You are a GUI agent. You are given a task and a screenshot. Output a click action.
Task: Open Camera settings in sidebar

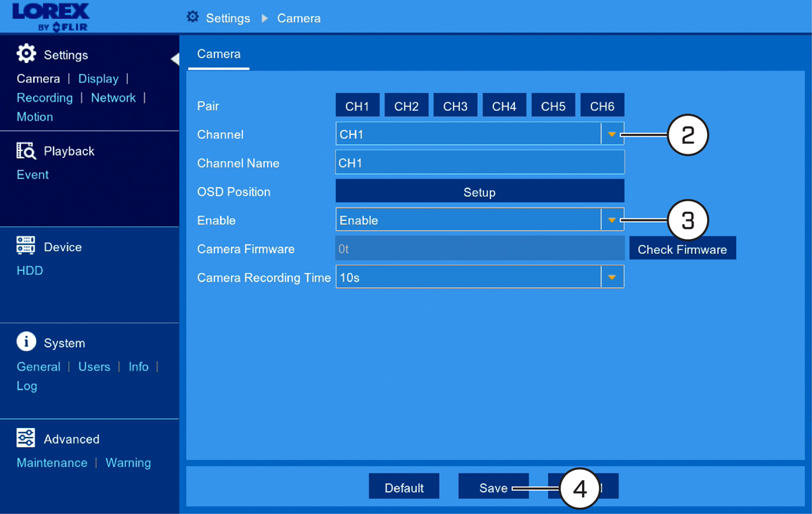coord(38,79)
